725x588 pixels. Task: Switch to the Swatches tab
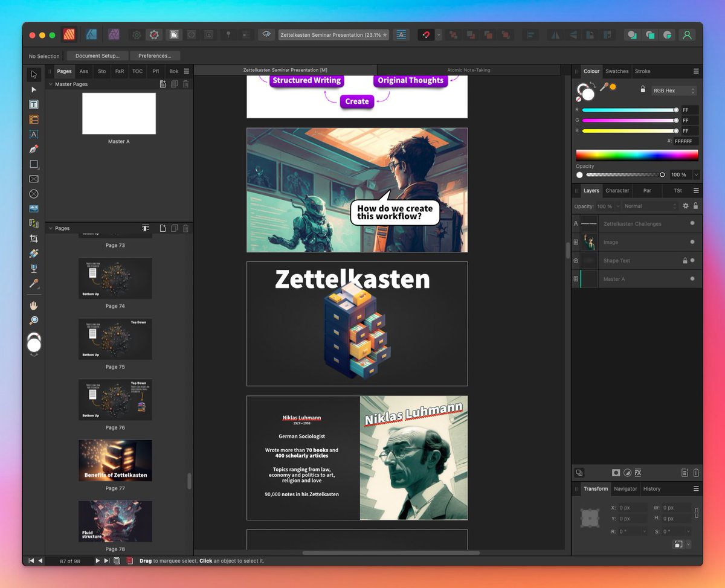pos(617,71)
